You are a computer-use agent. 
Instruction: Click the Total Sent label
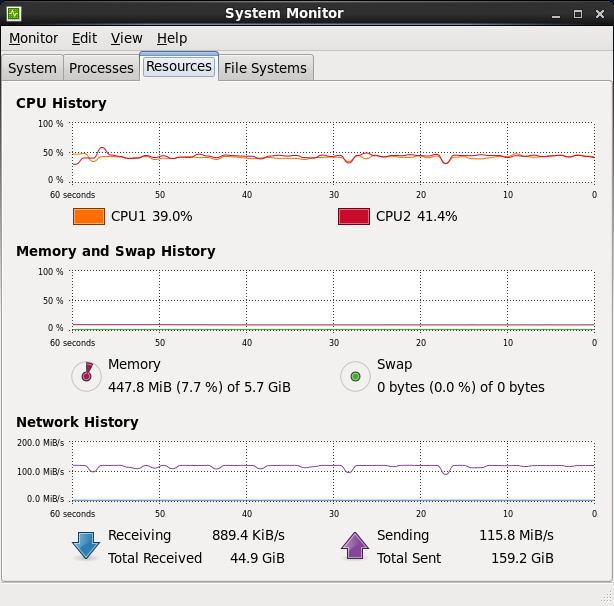point(409,558)
